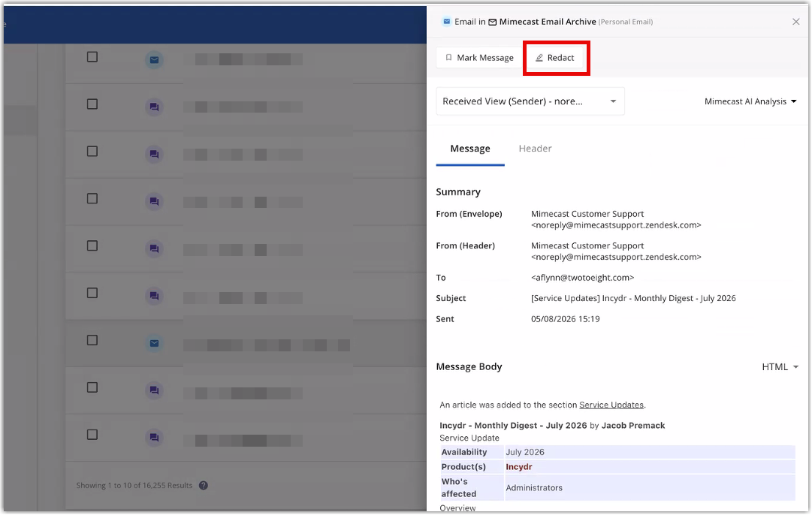Click the chat icon in the ninth list row
The image size is (812, 515).
pos(154,438)
